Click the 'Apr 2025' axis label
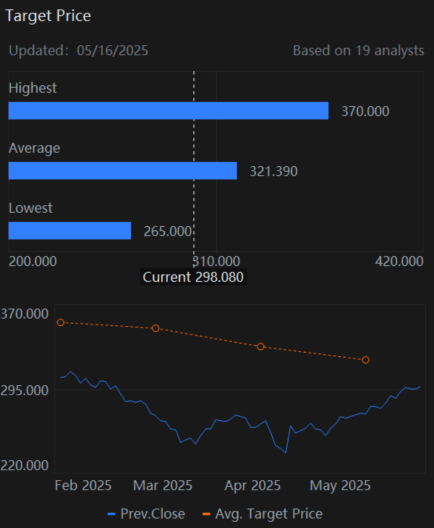 [x=253, y=486]
